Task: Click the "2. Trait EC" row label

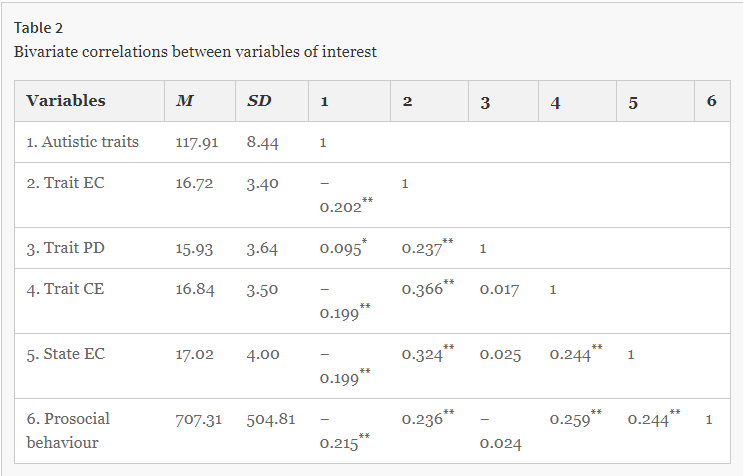Action: 68,184
